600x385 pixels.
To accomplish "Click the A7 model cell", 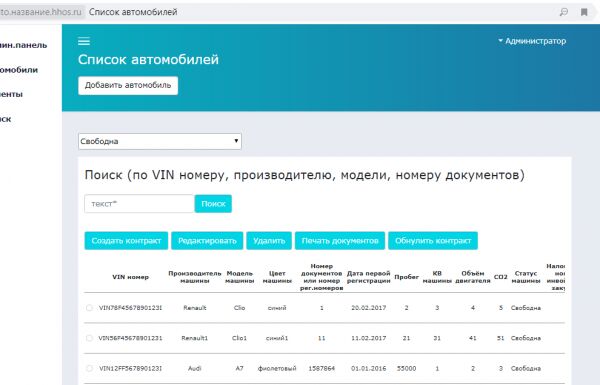I will pyautogui.click(x=240, y=368).
